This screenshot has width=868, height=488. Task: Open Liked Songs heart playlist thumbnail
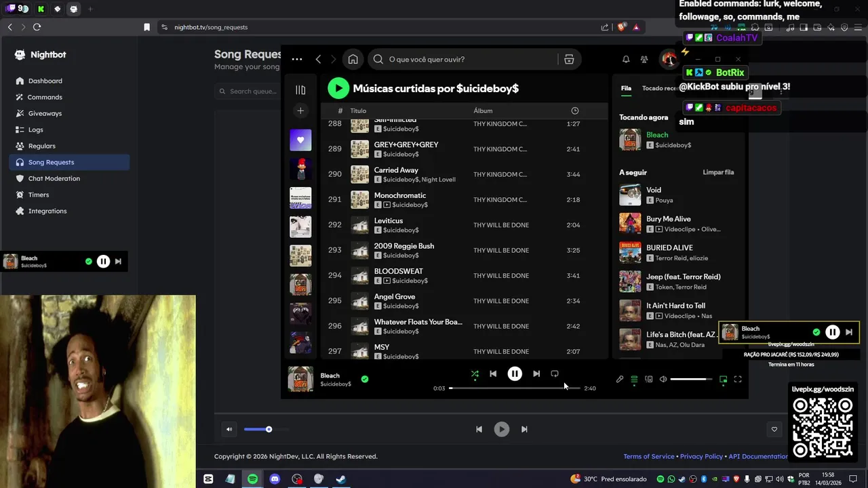tap(300, 140)
